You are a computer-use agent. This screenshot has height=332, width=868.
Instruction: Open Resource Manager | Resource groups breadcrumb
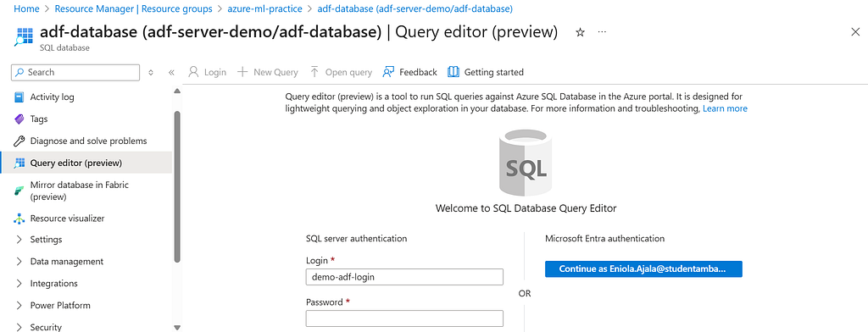[x=133, y=8]
